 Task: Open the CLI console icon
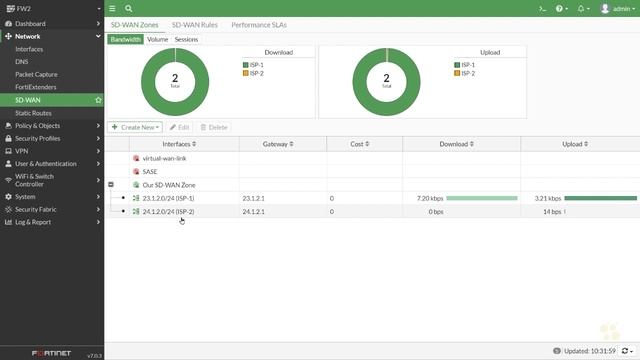point(542,9)
